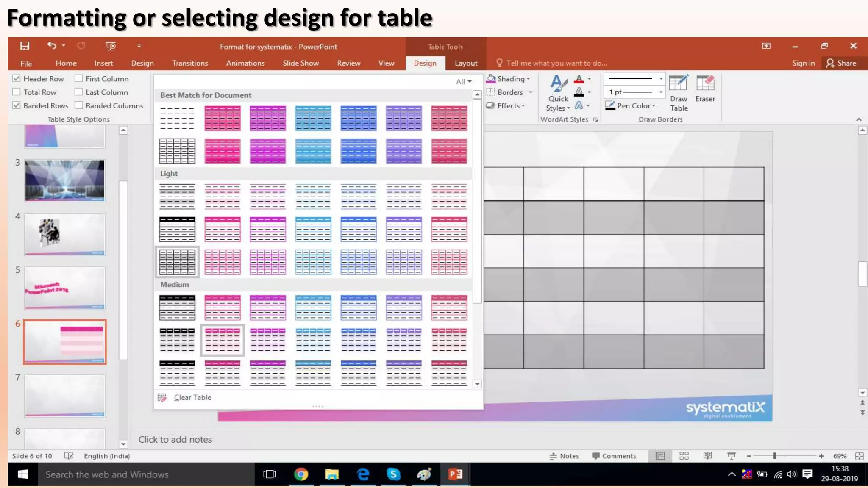The image size is (868, 488).
Task: Enable the Banded Columns checkbox
Action: click(79, 105)
